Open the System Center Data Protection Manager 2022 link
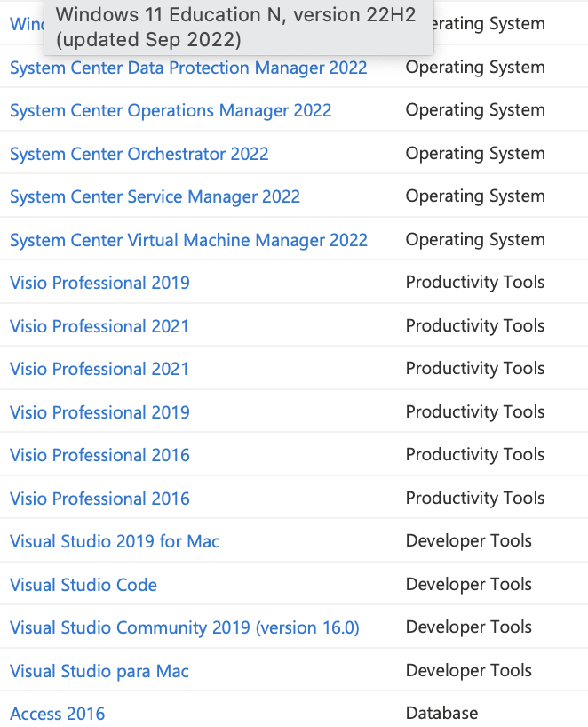This screenshot has height=727, width=588. tap(187, 68)
